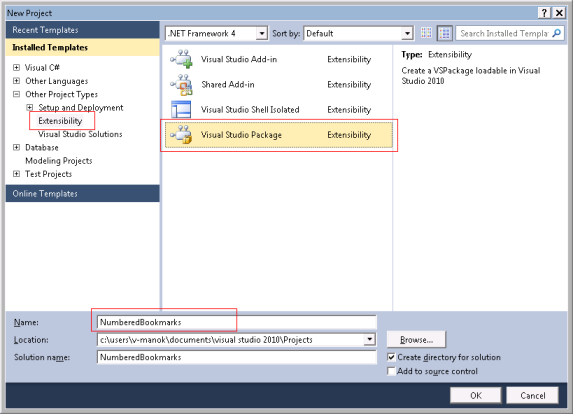Screen dimensions: 573x414
Task: Click the Cancel button
Action: 532,395
